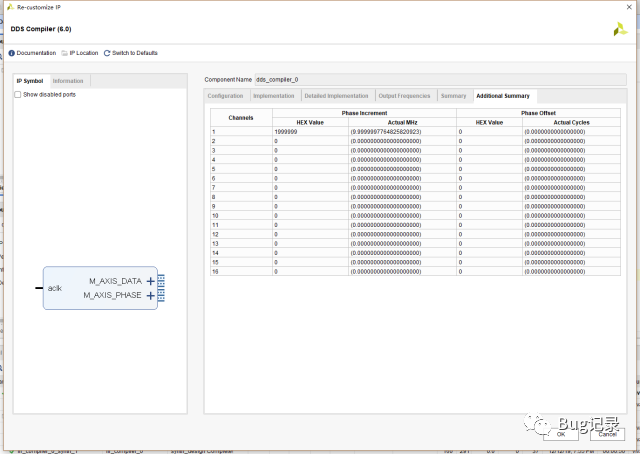This screenshot has width=640, height=454.
Task: Select channel 13 row number
Action: 241,244
